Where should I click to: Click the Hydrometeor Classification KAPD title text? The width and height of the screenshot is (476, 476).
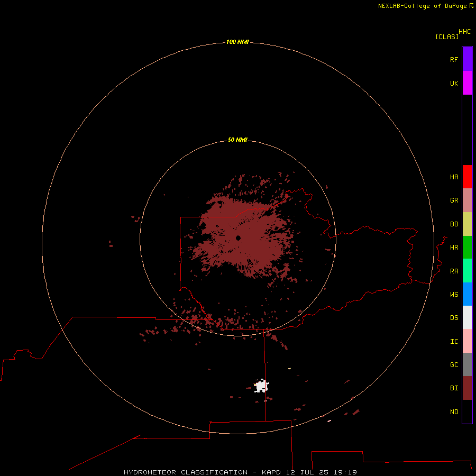point(240,472)
